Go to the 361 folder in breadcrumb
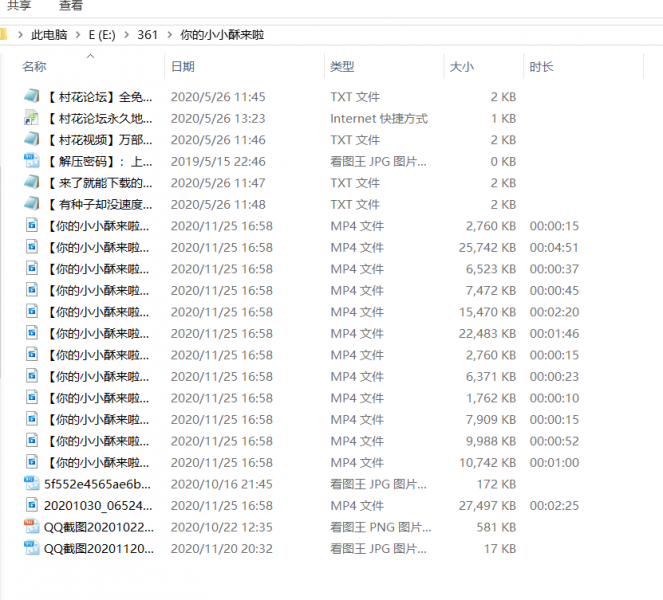The height and width of the screenshot is (600, 663). (x=147, y=35)
